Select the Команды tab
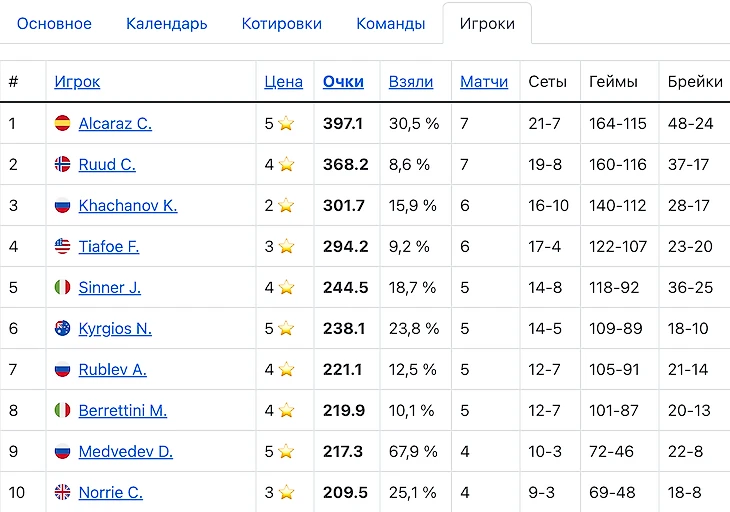The height and width of the screenshot is (512, 730). pos(390,24)
